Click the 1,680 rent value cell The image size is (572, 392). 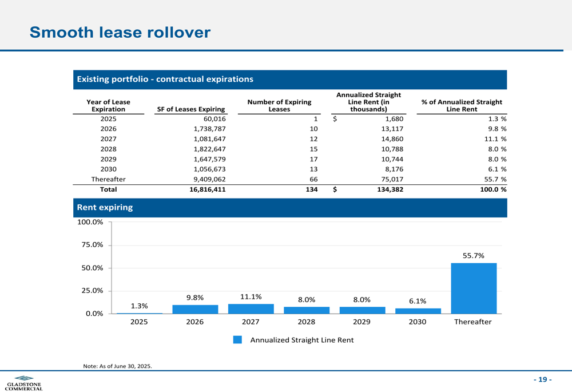click(394, 119)
